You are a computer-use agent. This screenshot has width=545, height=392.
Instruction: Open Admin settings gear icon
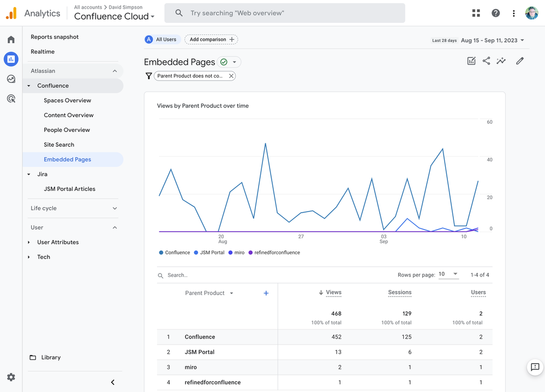11,377
